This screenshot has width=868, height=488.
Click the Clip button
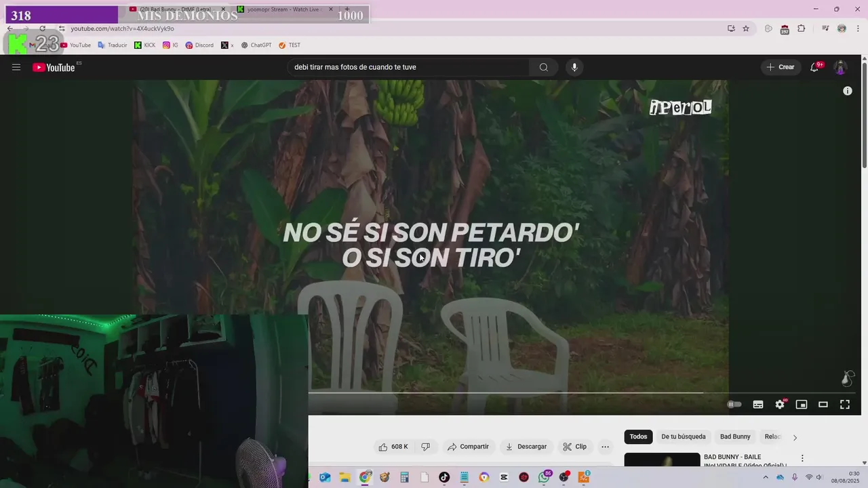[575, 447]
